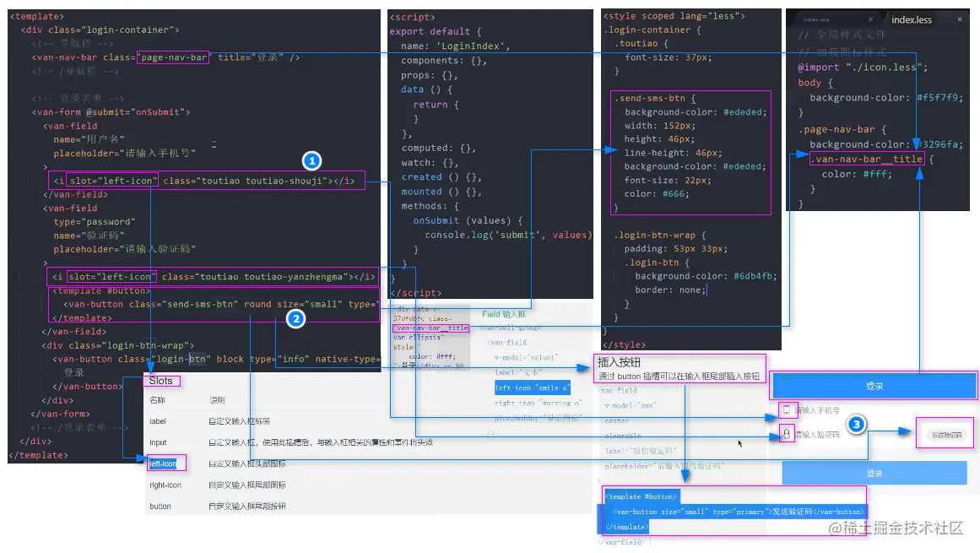This screenshot has height=553, width=980.
Task: Click the #6db4fb color value
Action: (755, 276)
